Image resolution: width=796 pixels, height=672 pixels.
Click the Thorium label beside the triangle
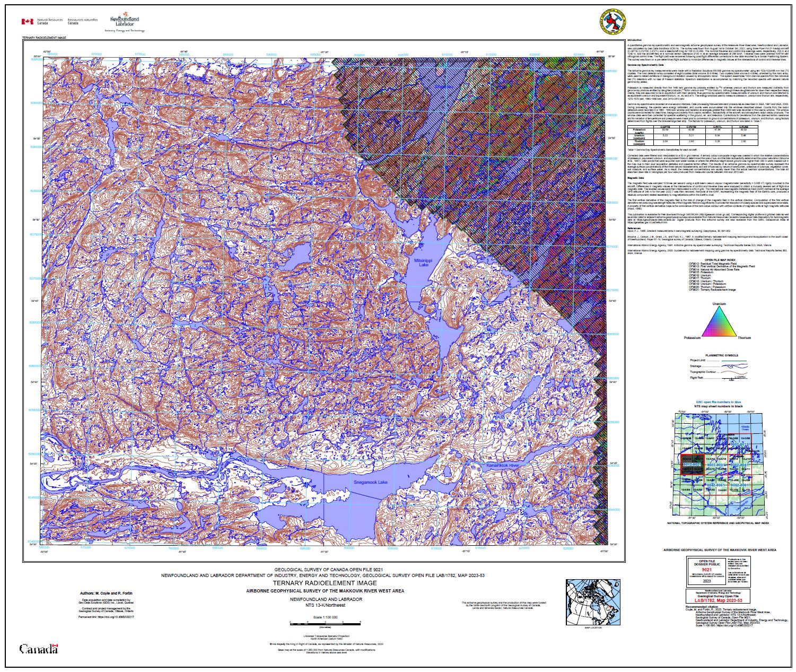744,338
